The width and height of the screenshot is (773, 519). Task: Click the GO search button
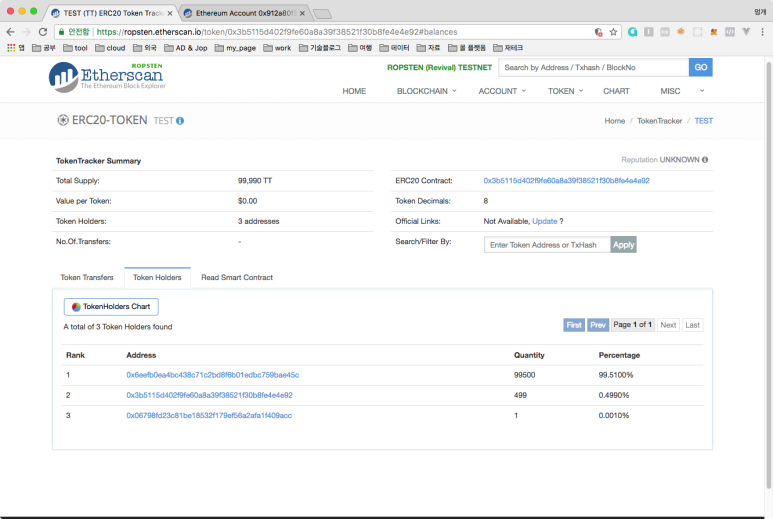tap(701, 67)
